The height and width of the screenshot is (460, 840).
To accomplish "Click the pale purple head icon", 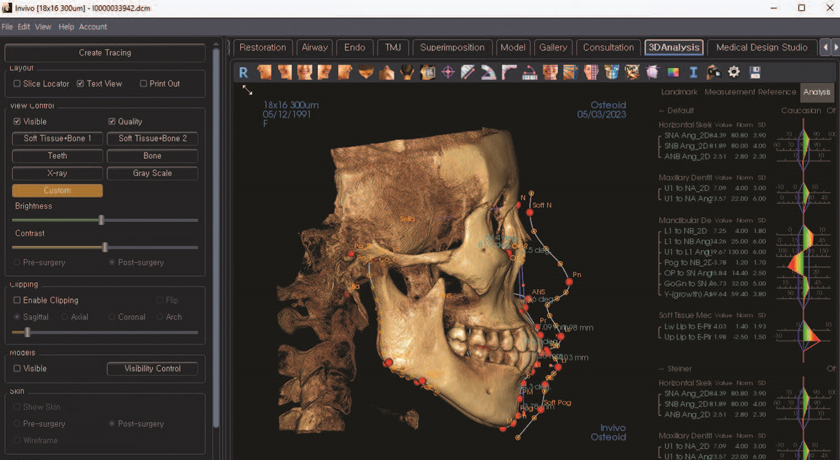I will coord(652,72).
